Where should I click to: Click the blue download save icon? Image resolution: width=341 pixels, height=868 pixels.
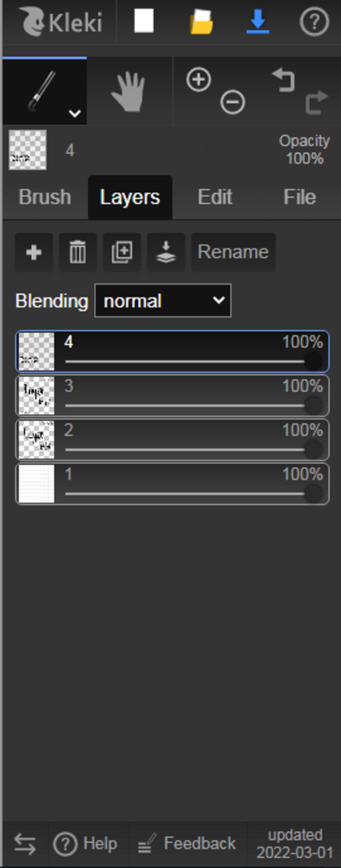click(258, 22)
